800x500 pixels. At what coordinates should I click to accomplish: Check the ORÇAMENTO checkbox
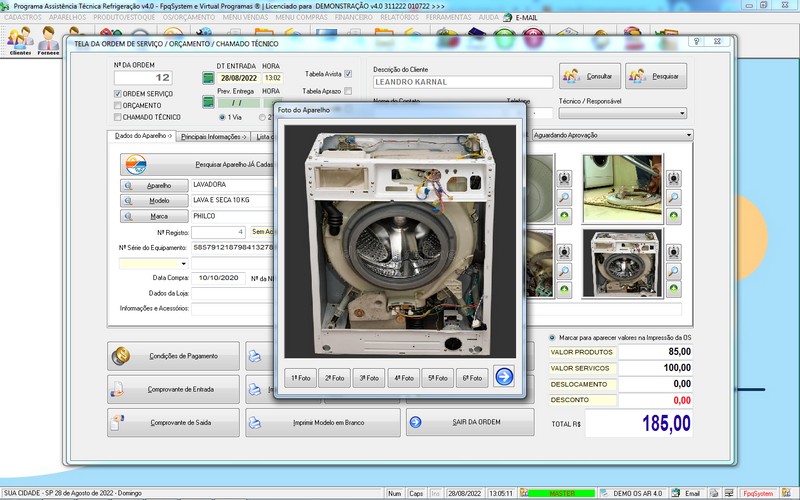coord(118,105)
